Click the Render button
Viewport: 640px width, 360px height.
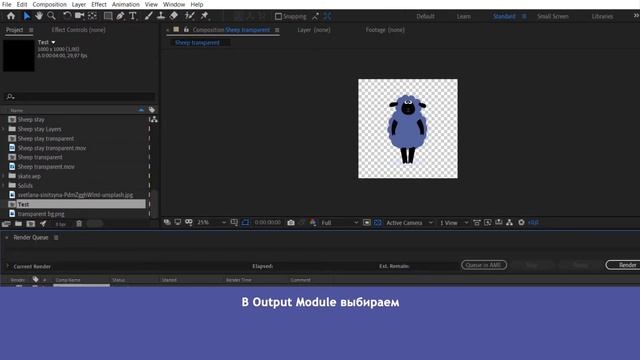click(x=624, y=265)
